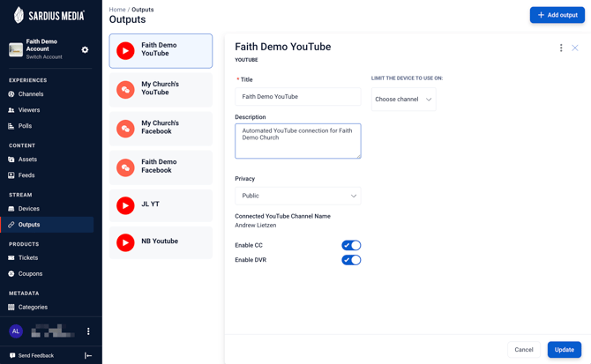This screenshot has height=364, width=591.
Task: Select Faith Demo Facebook output name
Action: [x=159, y=166]
